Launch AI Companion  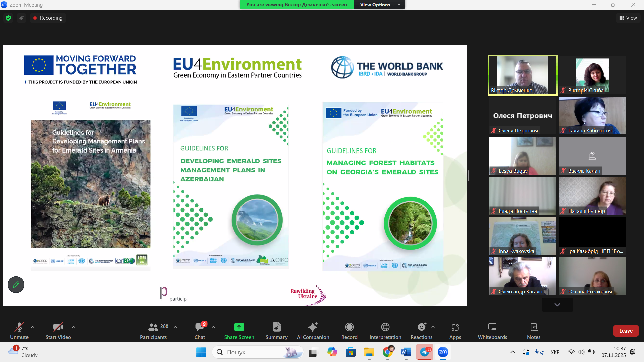coord(313,330)
